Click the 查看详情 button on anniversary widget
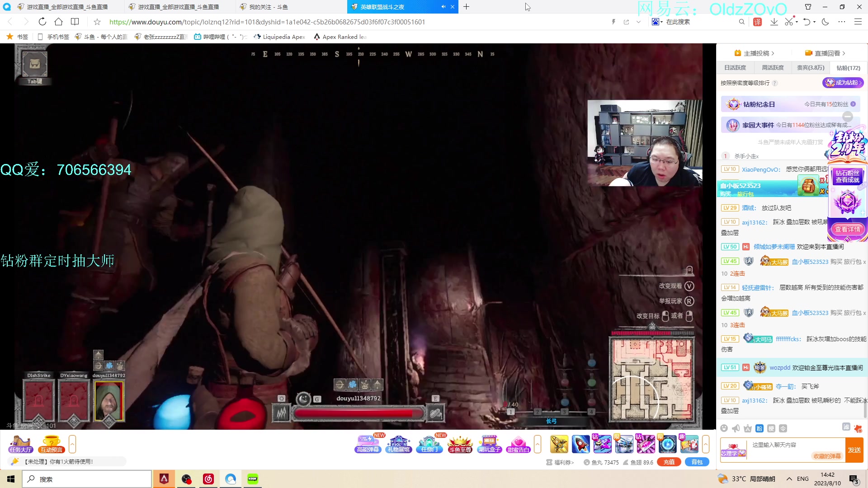This screenshot has width=868, height=488. [848, 230]
